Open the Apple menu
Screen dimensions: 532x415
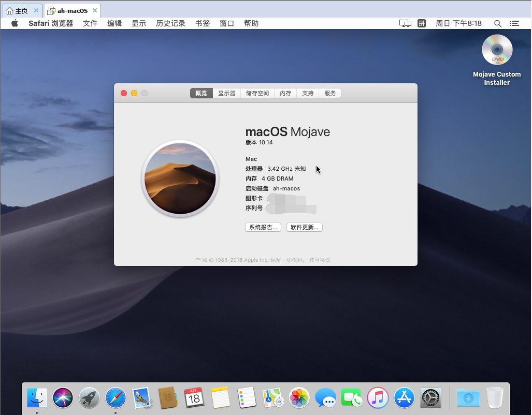[x=15, y=23]
